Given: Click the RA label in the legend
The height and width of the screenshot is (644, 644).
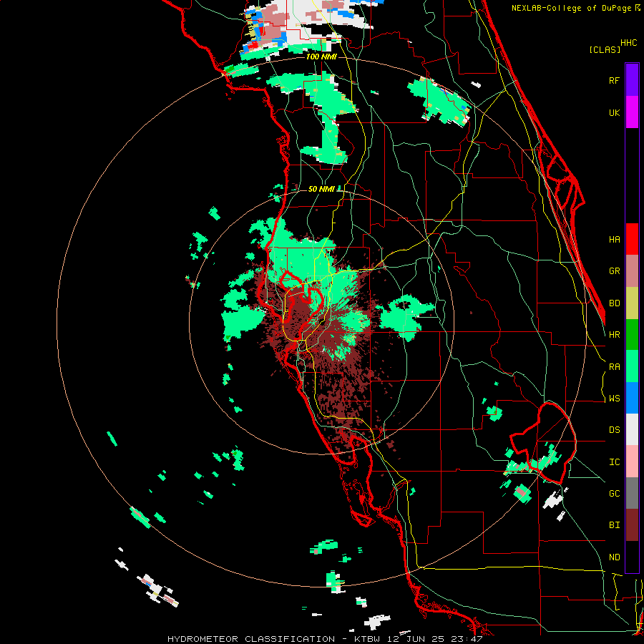Looking at the screenshot, I should pos(614,366).
